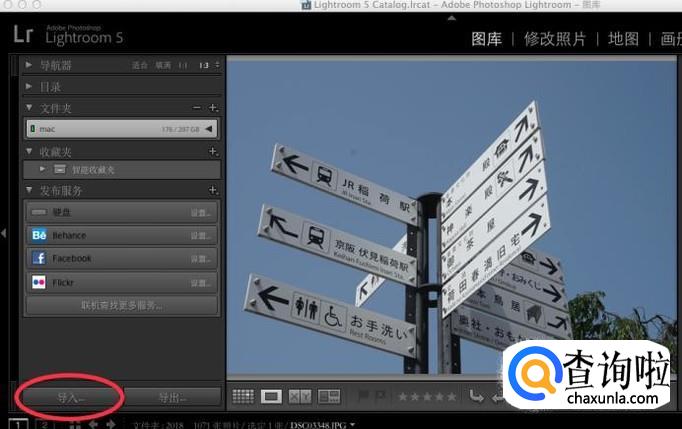Screen dimensions: 682x429
Task: Toggle the second monitor button labeled 2
Action: [x=43, y=424]
